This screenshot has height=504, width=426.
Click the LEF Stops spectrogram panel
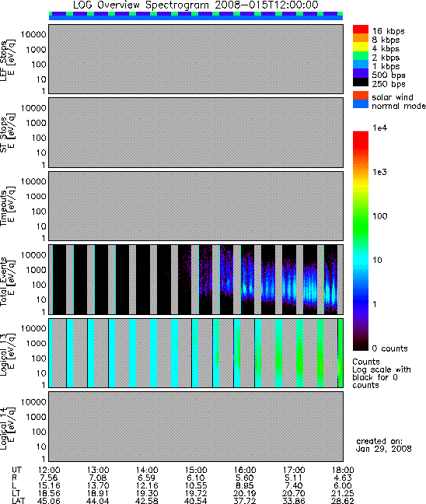click(x=196, y=59)
